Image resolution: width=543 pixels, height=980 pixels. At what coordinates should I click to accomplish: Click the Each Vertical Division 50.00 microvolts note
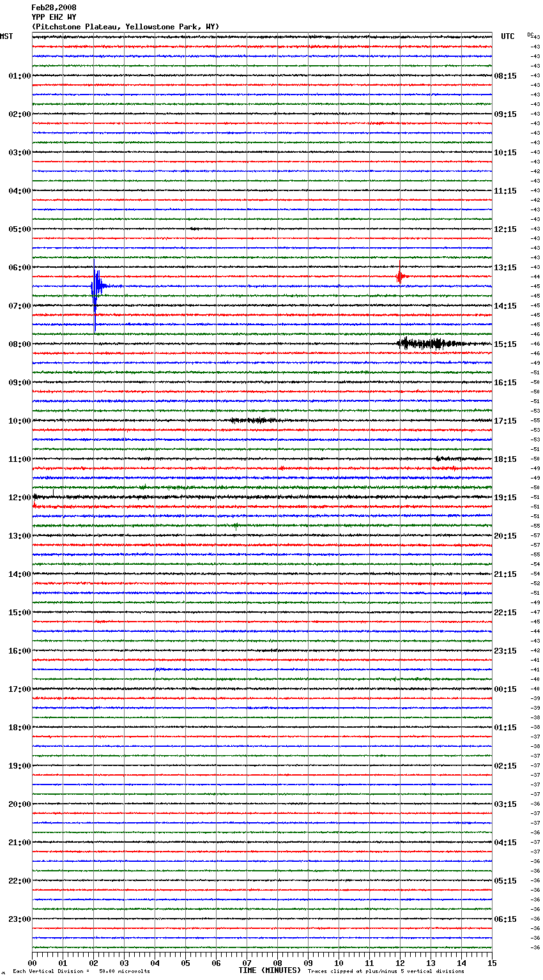82,972
